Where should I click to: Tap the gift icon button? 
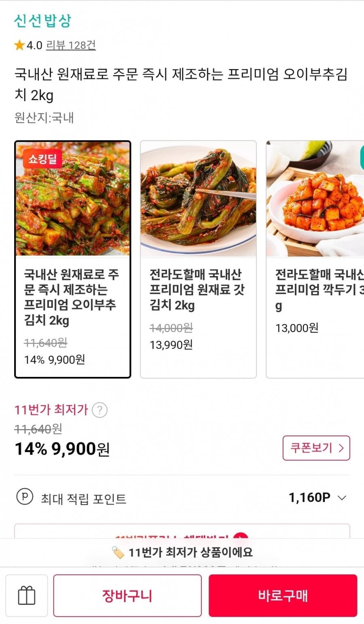pyautogui.click(x=27, y=596)
